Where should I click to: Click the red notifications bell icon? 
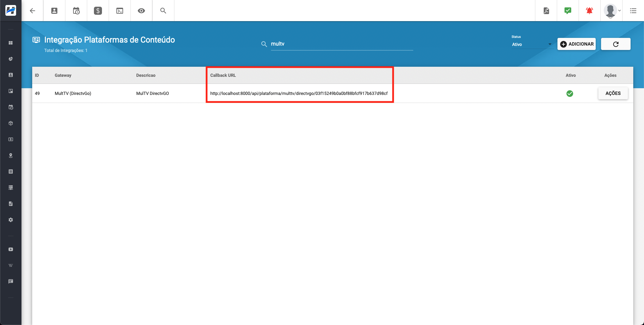pyautogui.click(x=589, y=10)
